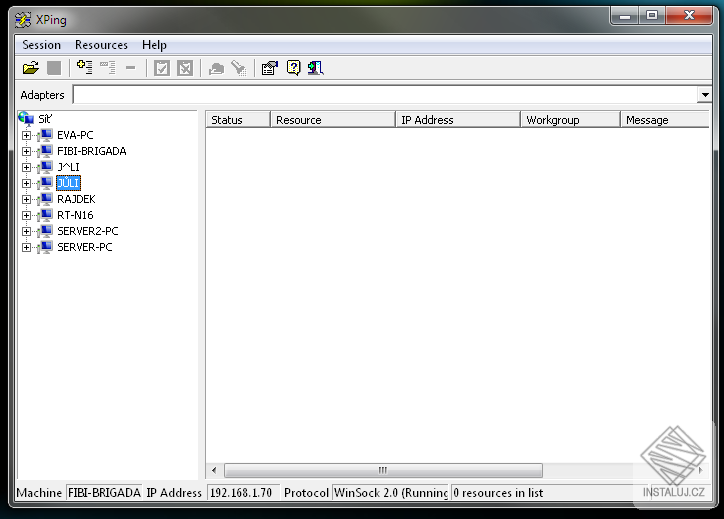Viewport: 724px width, 519px height.
Task: Click status bar machine name FIBI-BRIGADA
Action: 104,493
